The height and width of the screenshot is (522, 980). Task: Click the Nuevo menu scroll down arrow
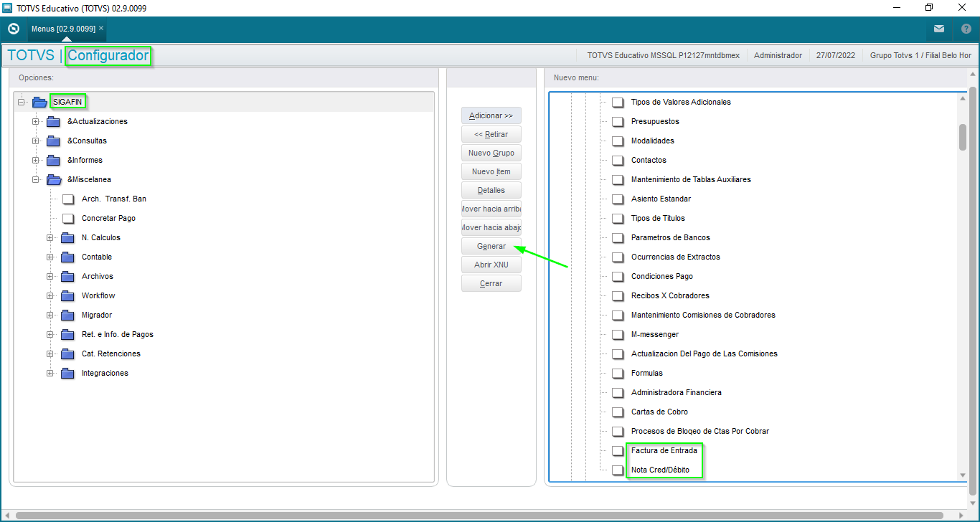tap(963, 475)
